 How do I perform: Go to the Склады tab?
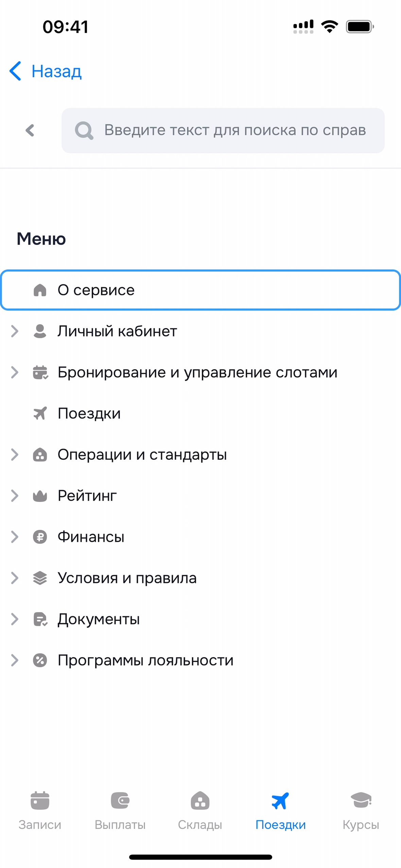(x=200, y=810)
